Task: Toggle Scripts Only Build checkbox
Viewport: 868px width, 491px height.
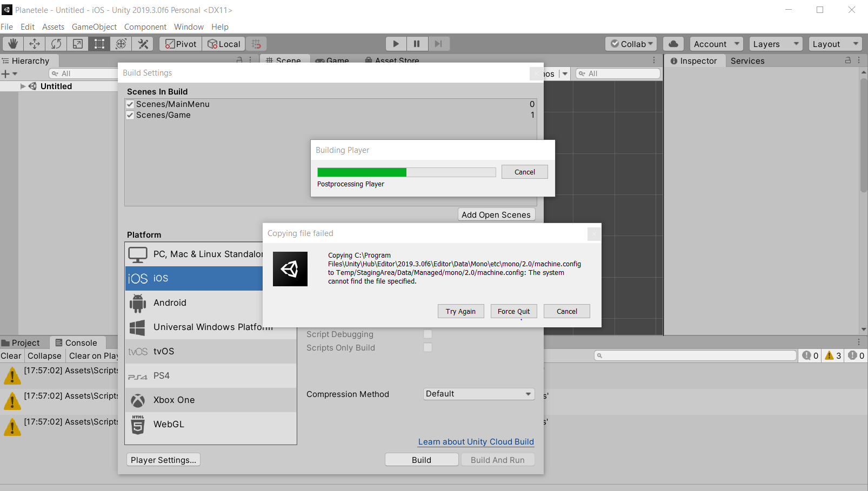Action: (428, 347)
